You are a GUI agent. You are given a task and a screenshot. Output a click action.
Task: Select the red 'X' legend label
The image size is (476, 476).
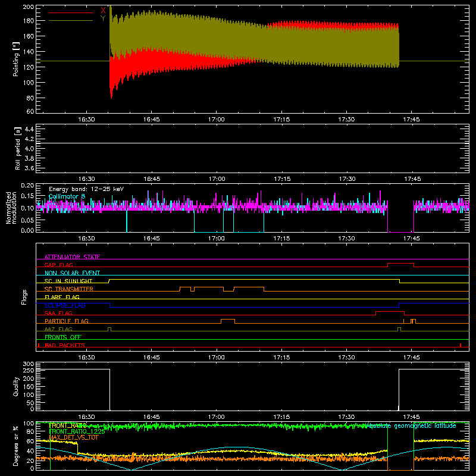point(103,10)
